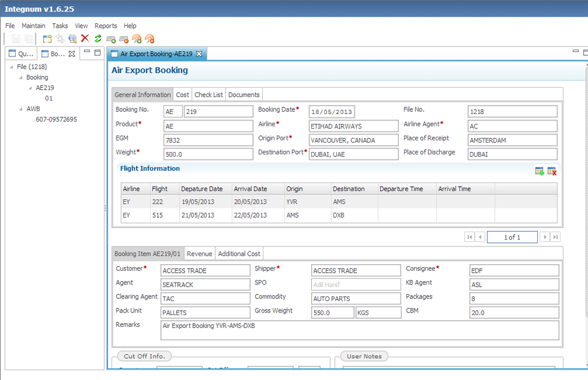This screenshot has height=380, width=588.
Task: Click the add item toolbar icon with green plus
Action: [x=111, y=39]
